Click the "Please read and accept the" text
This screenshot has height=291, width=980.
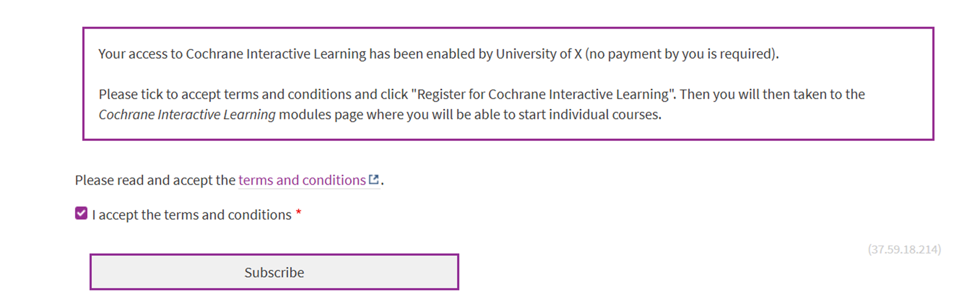pyautogui.click(x=155, y=180)
